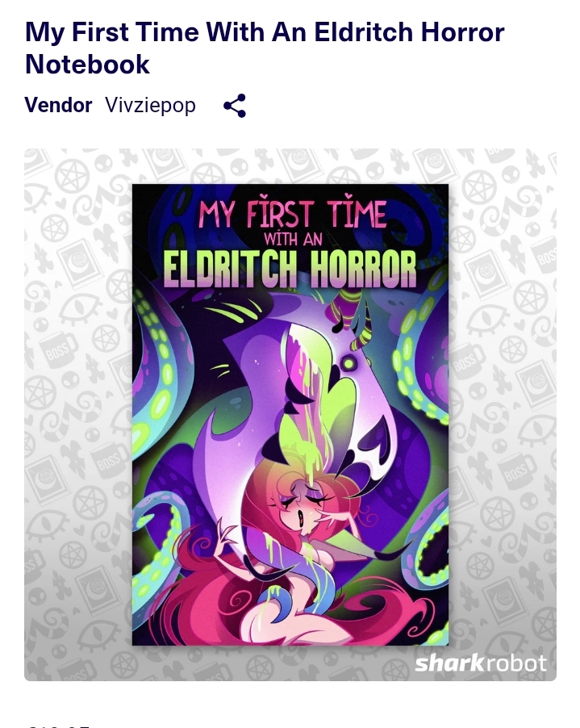Screen dimensions: 580x728
Task: Click the pink MY FIRST TIME cover text
Action: pyautogui.click(x=292, y=215)
